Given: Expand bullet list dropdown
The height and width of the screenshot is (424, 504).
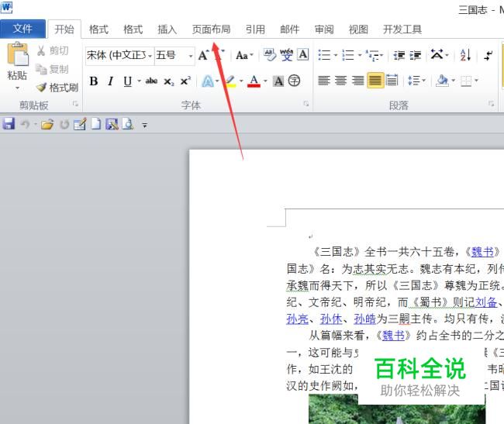Looking at the screenshot, I should [x=335, y=55].
